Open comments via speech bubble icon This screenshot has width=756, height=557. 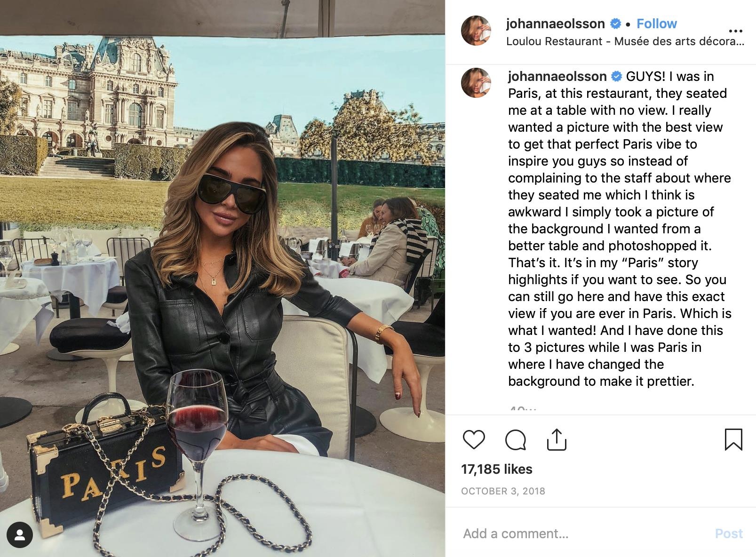[x=515, y=439]
